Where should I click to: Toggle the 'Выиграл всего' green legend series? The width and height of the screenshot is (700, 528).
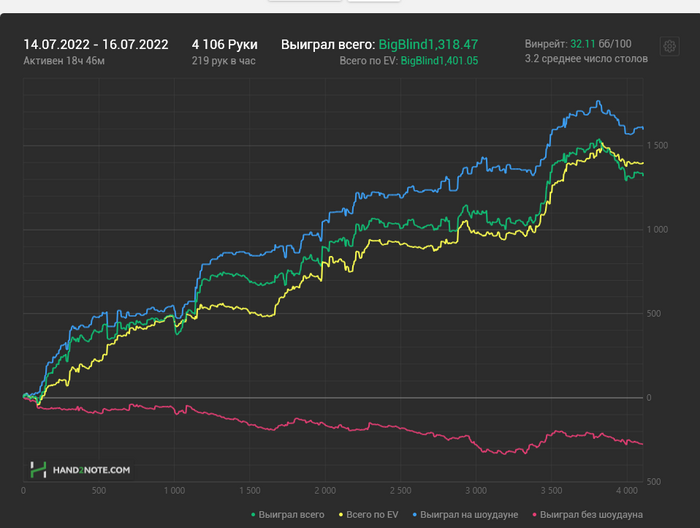click(x=288, y=515)
